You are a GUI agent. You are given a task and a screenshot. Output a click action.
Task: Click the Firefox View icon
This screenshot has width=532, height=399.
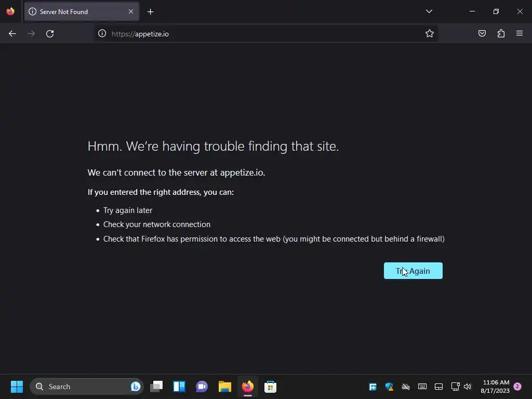coord(10,11)
